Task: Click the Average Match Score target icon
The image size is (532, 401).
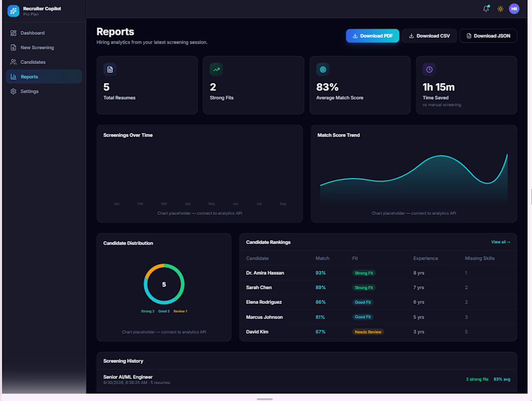Action: (323, 70)
